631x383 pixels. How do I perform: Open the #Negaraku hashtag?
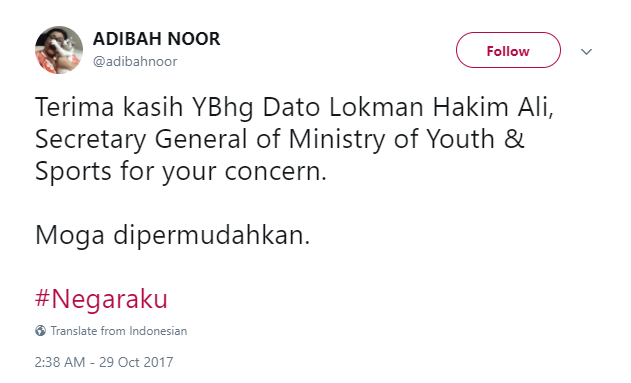click(101, 299)
